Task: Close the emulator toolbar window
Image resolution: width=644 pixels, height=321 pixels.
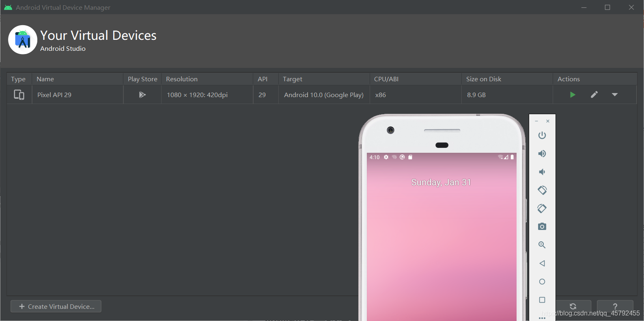Action: [548, 121]
